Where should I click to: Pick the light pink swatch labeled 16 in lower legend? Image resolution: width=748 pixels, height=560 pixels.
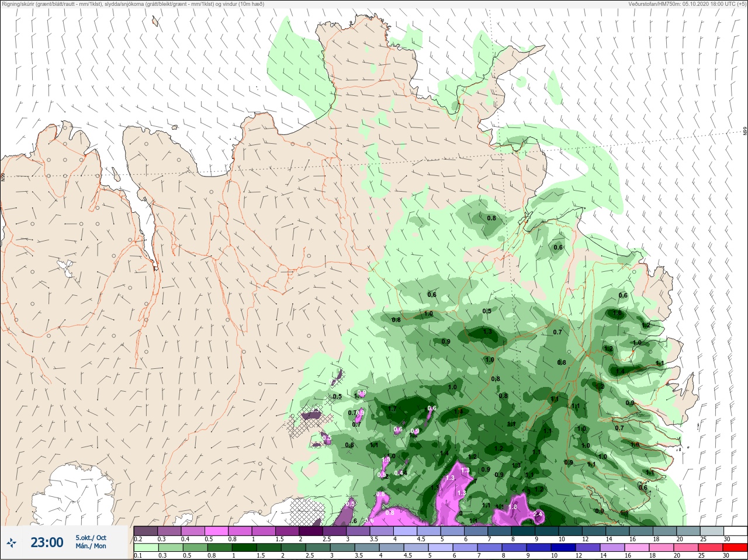(637, 547)
